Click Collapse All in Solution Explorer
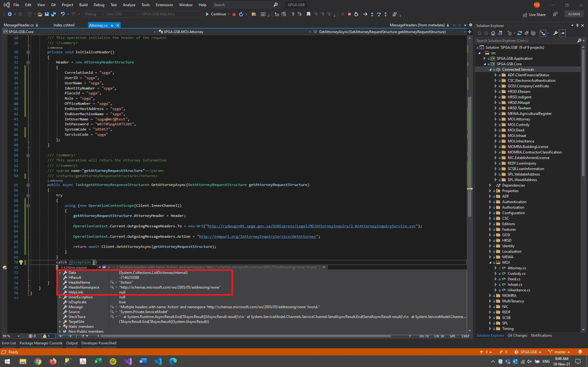Viewport: 588px width, 367px height. pos(526,33)
